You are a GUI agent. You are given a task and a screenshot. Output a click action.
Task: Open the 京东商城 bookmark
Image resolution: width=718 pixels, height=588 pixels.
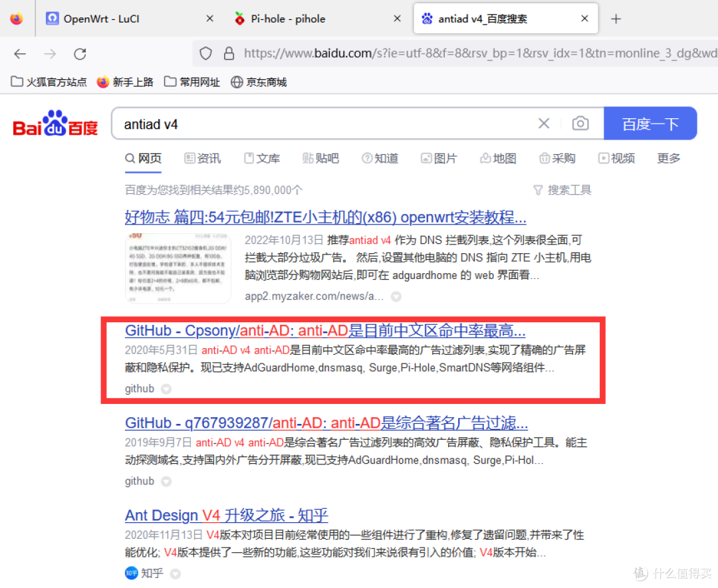click(259, 82)
